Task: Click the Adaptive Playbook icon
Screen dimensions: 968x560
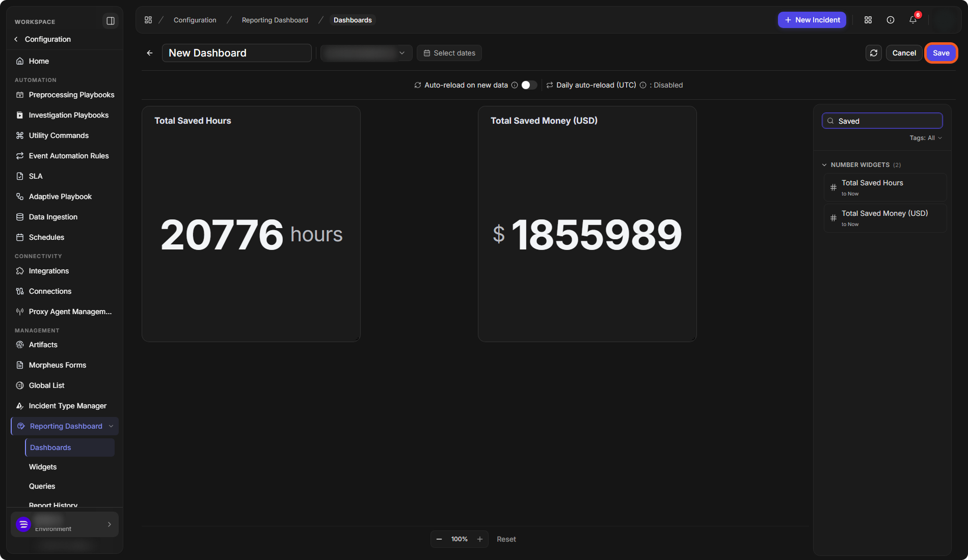Action: 20,197
